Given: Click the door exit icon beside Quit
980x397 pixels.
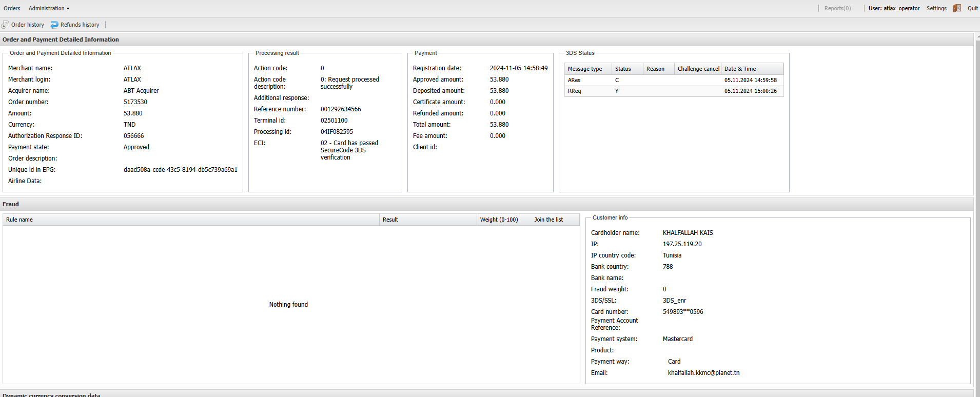Looking at the screenshot, I should pos(957,8).
